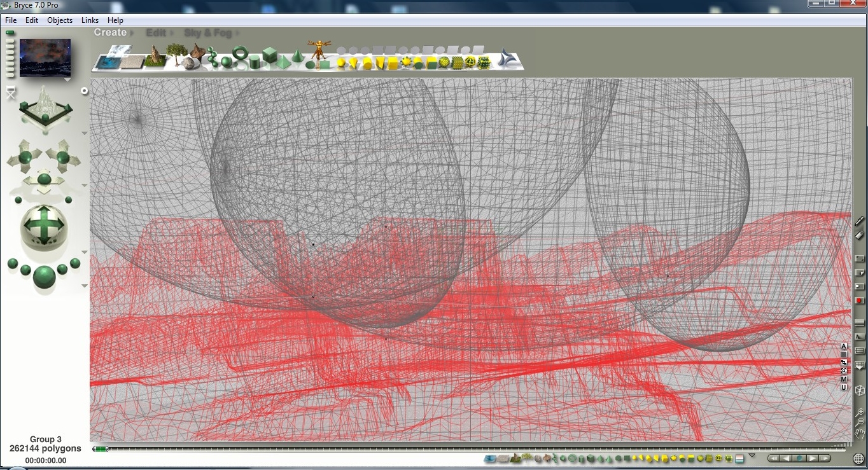The height and width of the screenshot is (470, 868).
Task: Open the view control options arrow
Action: tap(85, 133)
